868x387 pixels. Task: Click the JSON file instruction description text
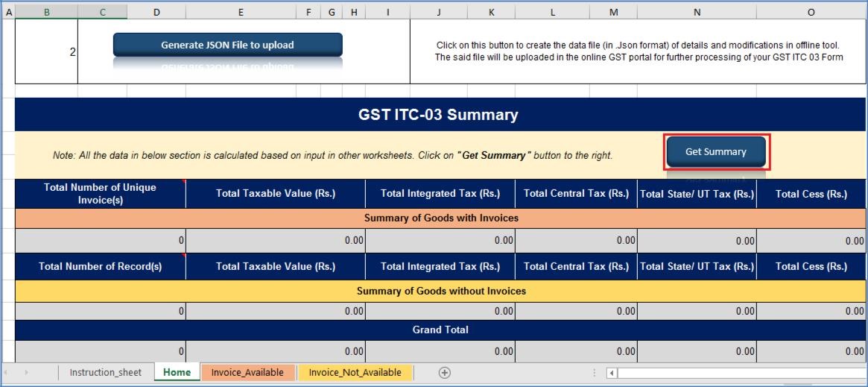click(639, 51)
